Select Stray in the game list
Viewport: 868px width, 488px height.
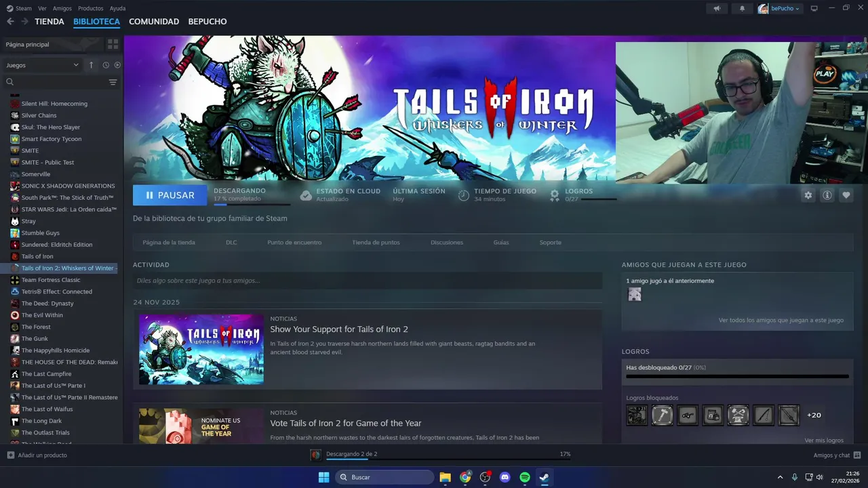[28, 221]
